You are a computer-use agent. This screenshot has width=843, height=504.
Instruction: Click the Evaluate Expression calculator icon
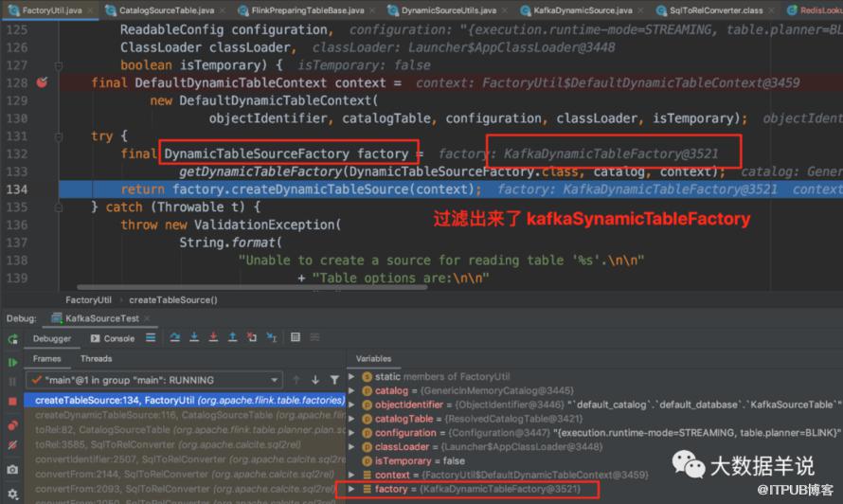(x=296, y=337)
